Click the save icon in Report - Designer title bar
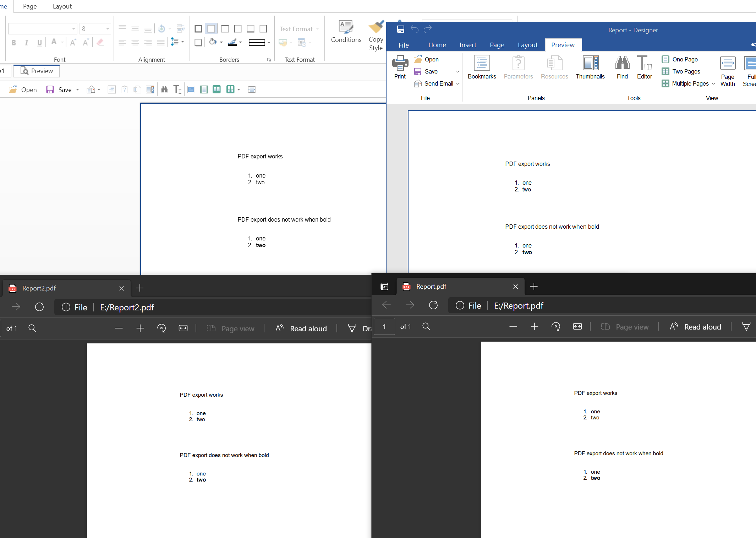 tap(401, 29)
